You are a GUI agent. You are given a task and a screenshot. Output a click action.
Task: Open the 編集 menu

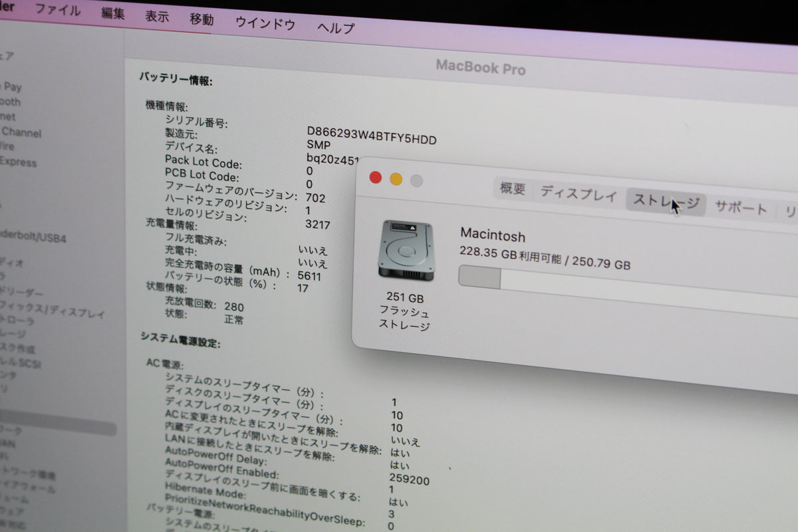pyautogui.click(x=113, y=13)
